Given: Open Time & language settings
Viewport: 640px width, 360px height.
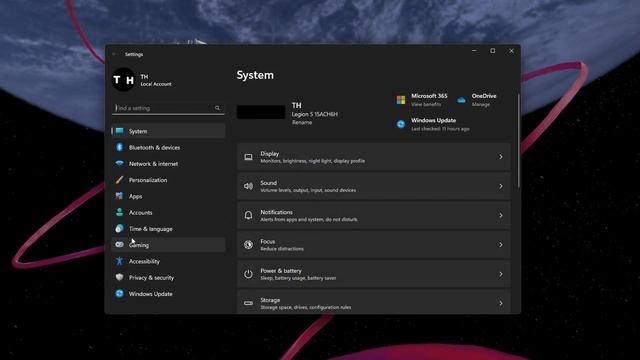Looking at the screenshot, I should pos(168,229).
